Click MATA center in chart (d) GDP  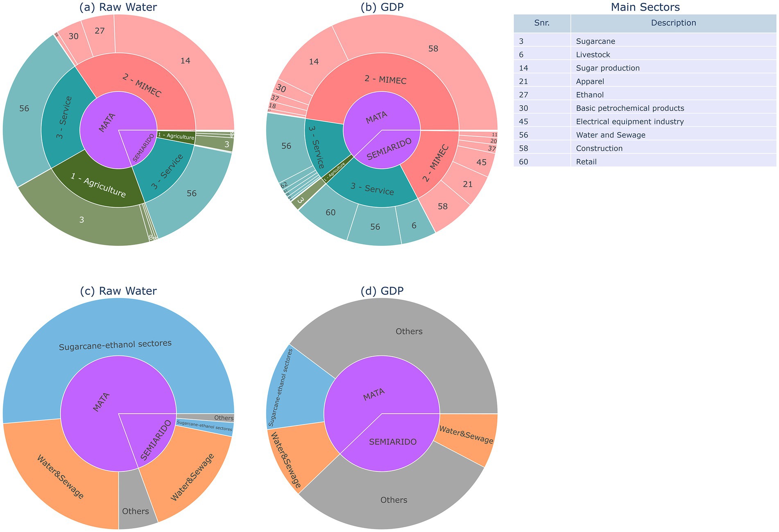pos(374,394)
